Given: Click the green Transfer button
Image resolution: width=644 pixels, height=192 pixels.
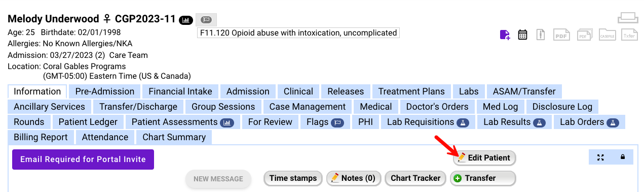Looking at the screenshot, I should 483,178.
